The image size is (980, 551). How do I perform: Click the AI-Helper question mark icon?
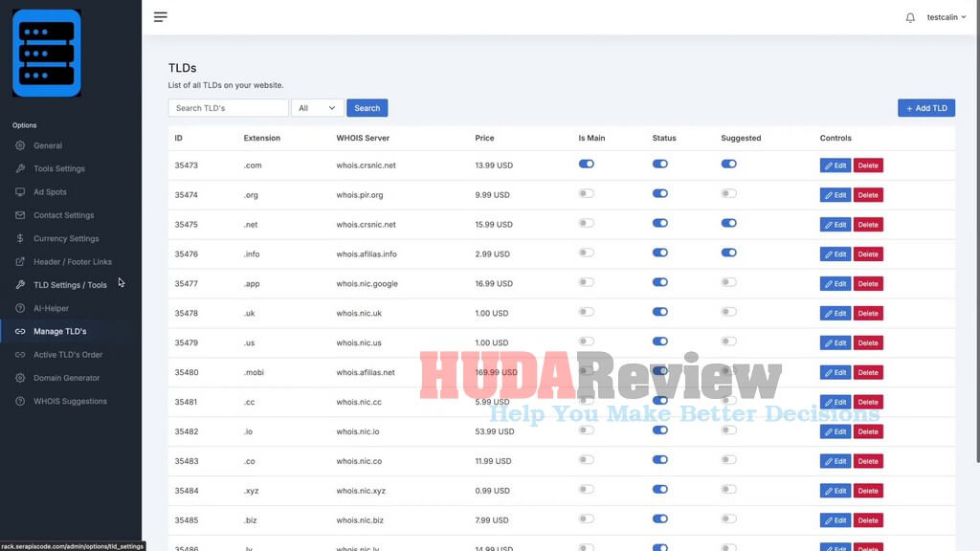[20, 308]
